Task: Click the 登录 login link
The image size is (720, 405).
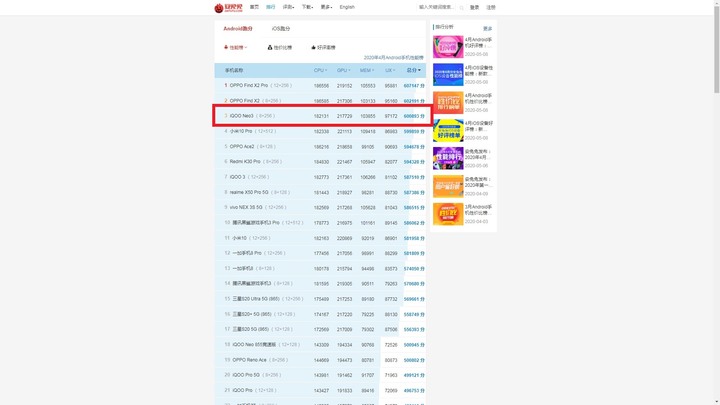Action: (474, 7)
